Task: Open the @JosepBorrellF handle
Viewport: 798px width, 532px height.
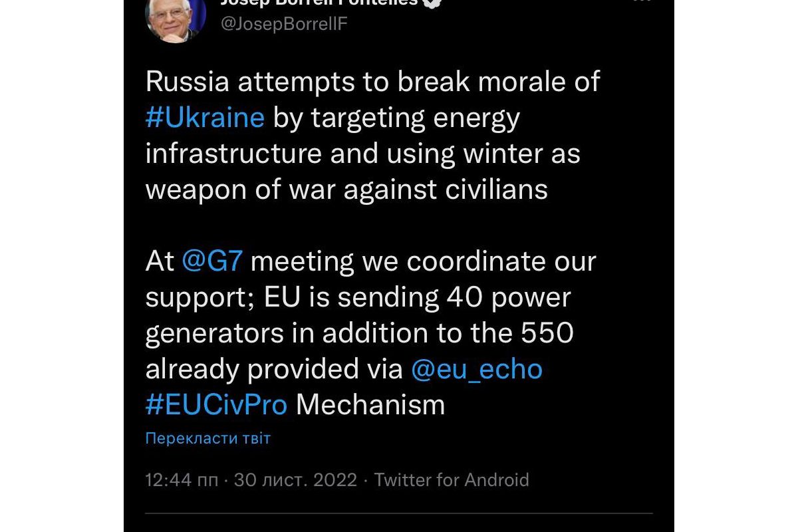Action: 283,24
